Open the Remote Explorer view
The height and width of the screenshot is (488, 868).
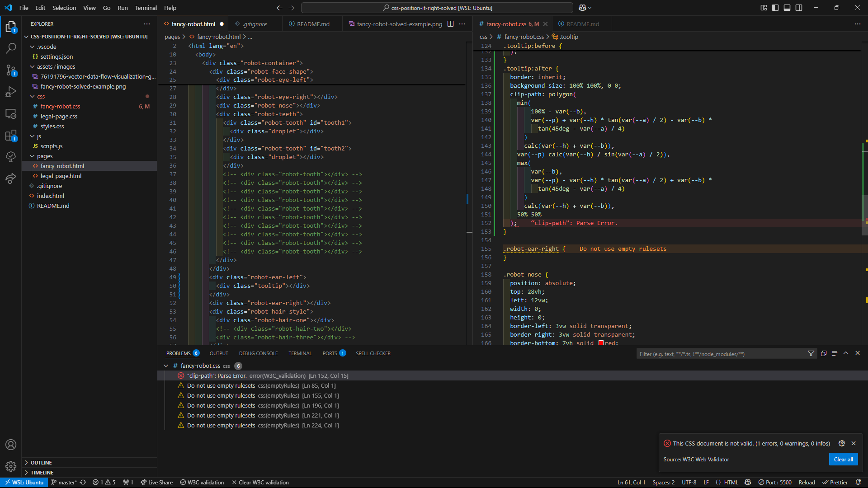(11, 114)
